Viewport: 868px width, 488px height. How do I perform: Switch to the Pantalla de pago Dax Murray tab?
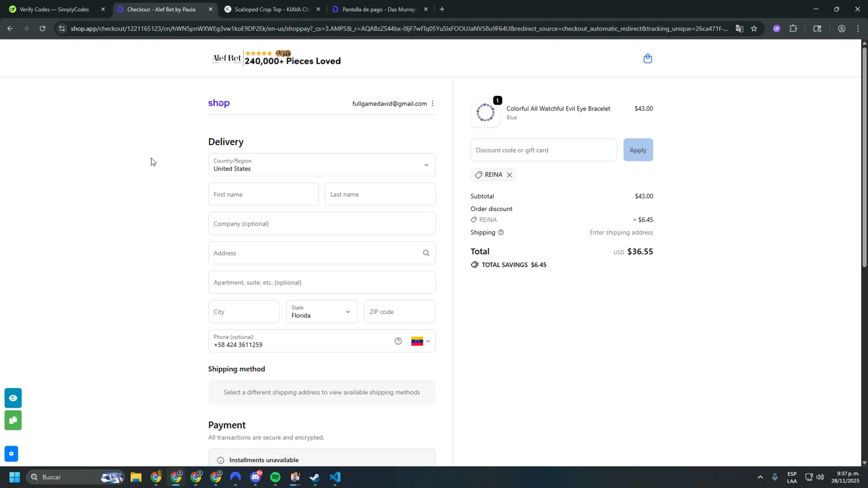pos(380,9)
